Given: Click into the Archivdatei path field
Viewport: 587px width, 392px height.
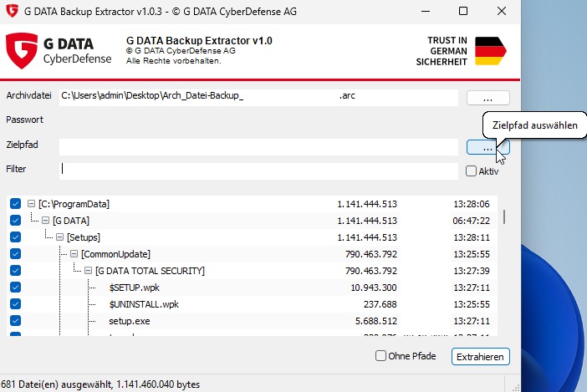Looking at the screenshot, I should point(258,97).
